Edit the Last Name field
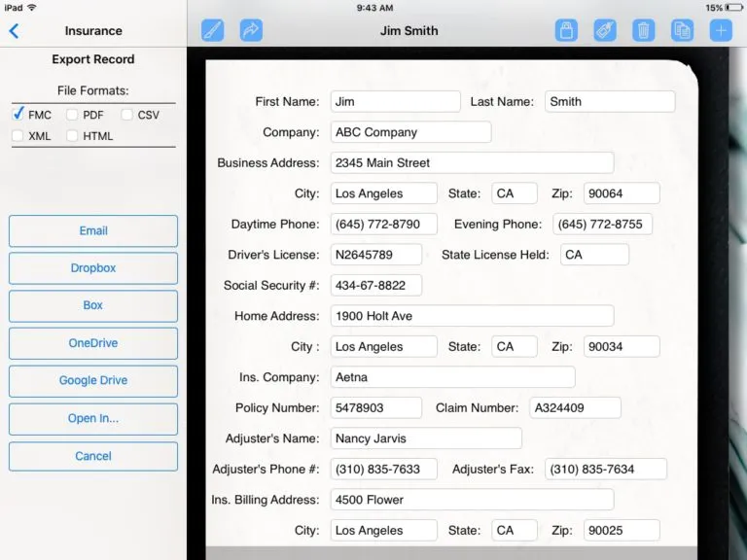The height and width of the screenshot is (560, 747). click(610, 101)
